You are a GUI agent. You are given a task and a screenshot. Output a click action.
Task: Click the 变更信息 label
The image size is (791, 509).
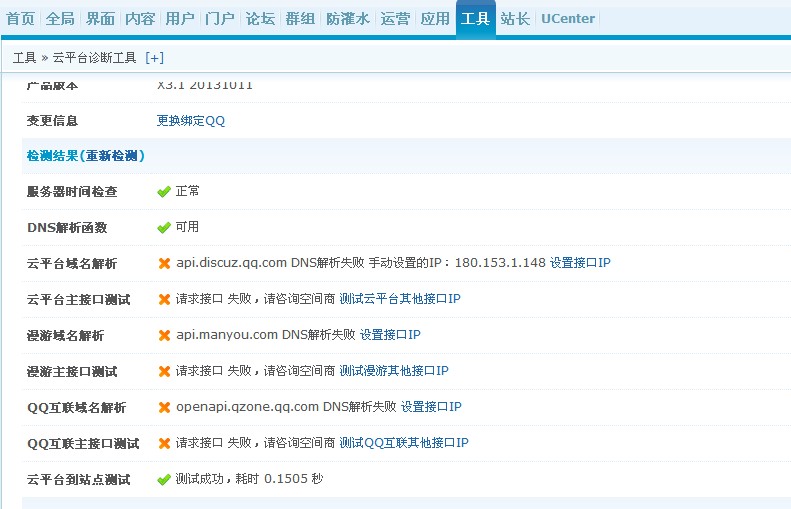52,121
